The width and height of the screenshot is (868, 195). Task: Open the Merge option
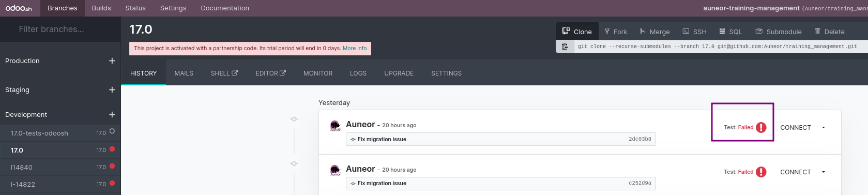(x=654, y=32)
